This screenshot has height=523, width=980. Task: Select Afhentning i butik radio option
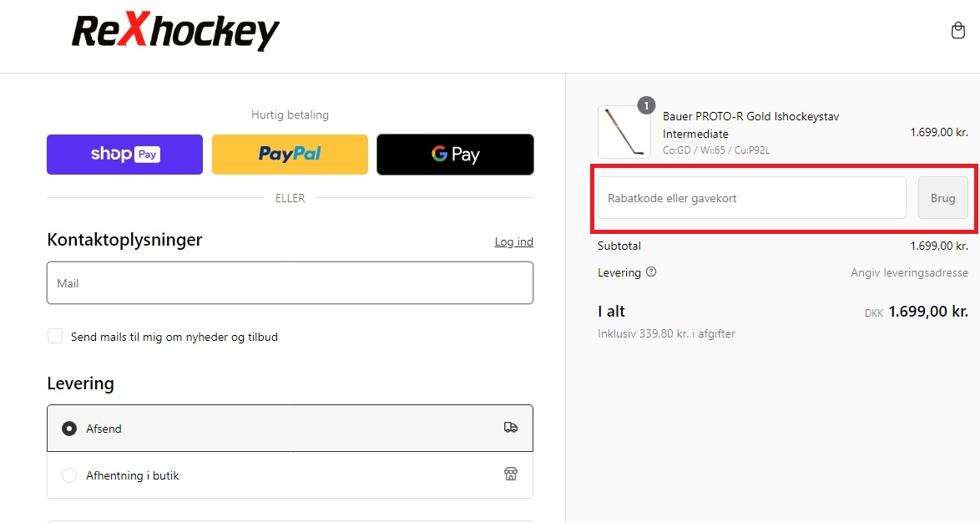(x=68, y=475)
